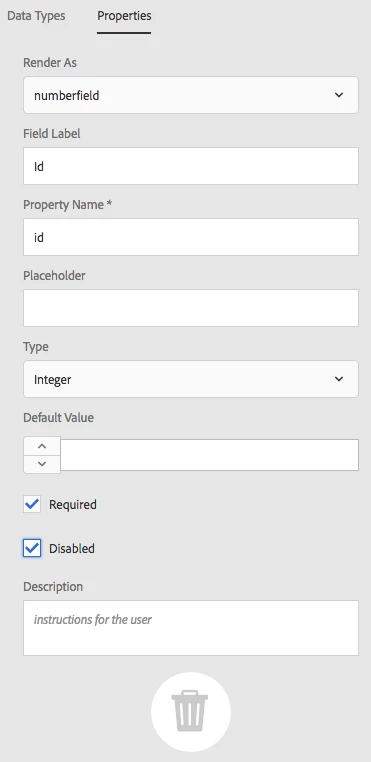Switch to the Data Types tab

(36, 16)
